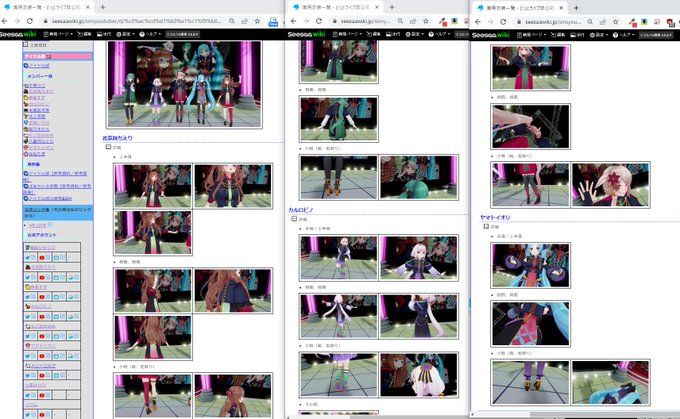
Task: Open a new tab in the right window
Action: pos(576,7)
